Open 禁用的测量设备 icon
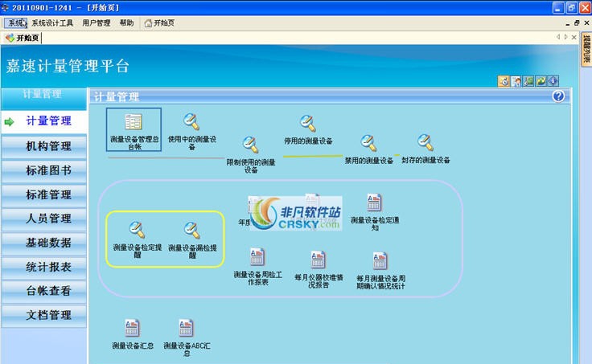The height and width of the screenshot is (364, 592). [x=368, y=143]
